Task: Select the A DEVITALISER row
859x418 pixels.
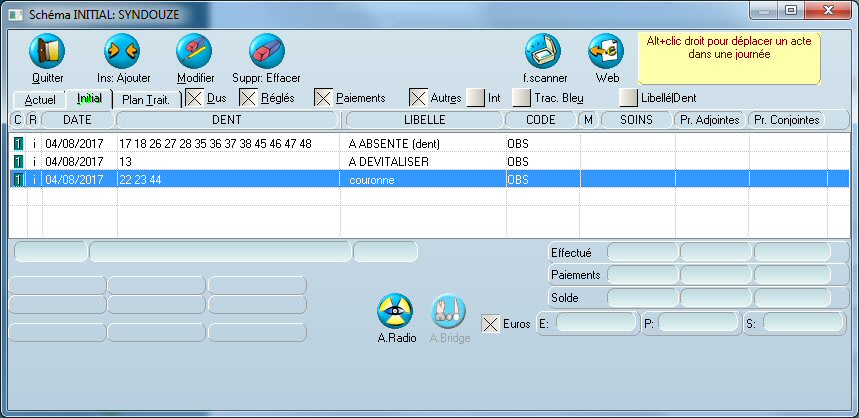Action: (x=430, y=162)
